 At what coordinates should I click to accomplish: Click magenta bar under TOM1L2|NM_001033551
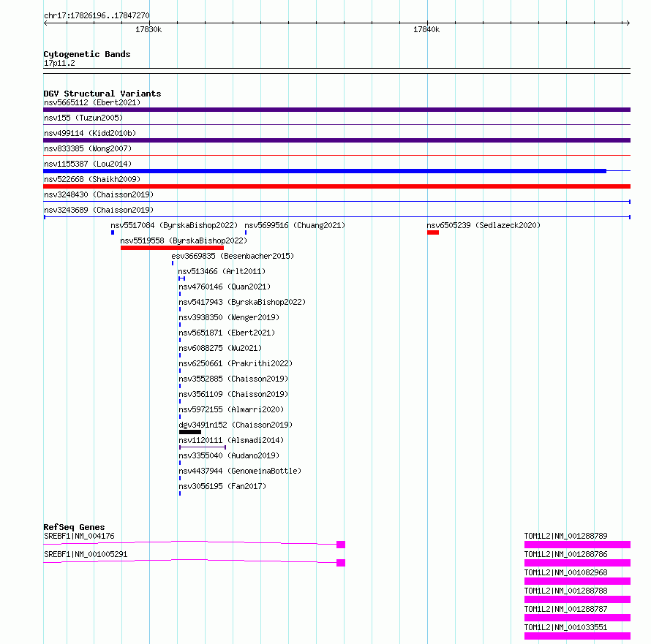(x=578, y=636)
